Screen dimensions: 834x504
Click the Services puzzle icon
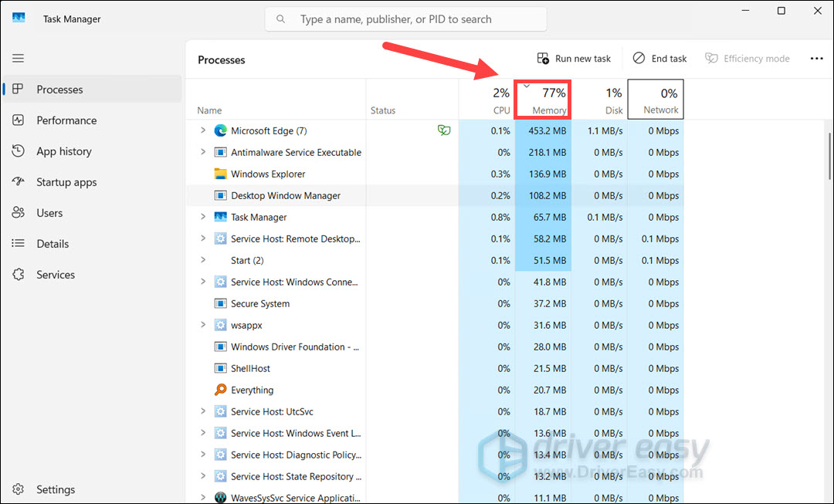[18, 274]
